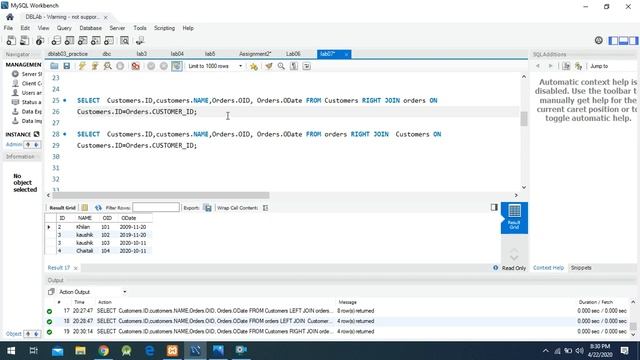Viewport: 640px width, 360px height.
Task: Select the cell containing Chaitali
Action: [84, 251]
